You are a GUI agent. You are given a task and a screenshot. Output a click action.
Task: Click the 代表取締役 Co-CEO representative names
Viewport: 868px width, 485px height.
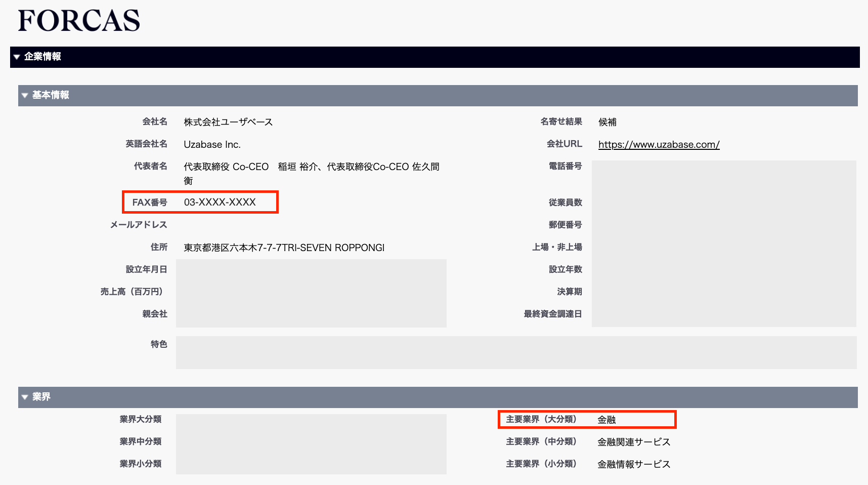point(311,167)
